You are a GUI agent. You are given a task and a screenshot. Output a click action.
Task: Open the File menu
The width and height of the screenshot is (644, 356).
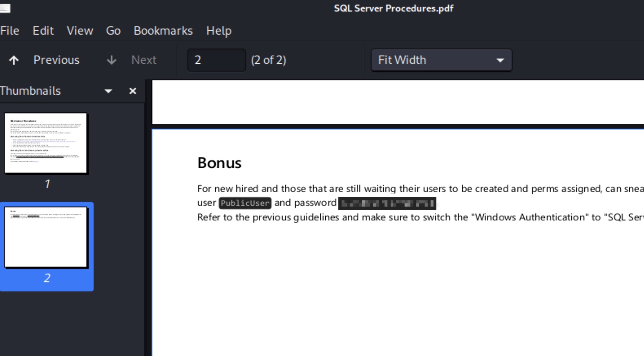10,31
